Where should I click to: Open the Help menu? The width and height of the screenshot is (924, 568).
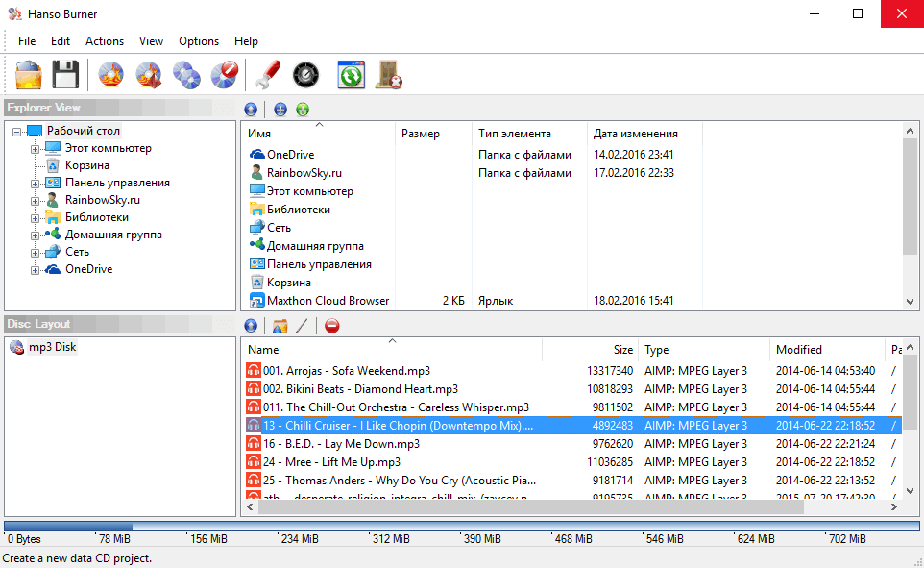click(246, 40)
